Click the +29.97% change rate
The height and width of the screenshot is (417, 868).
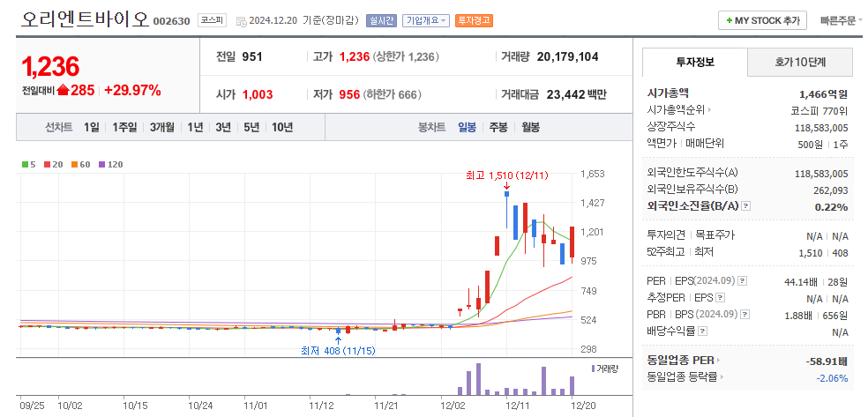pos(132,90)
